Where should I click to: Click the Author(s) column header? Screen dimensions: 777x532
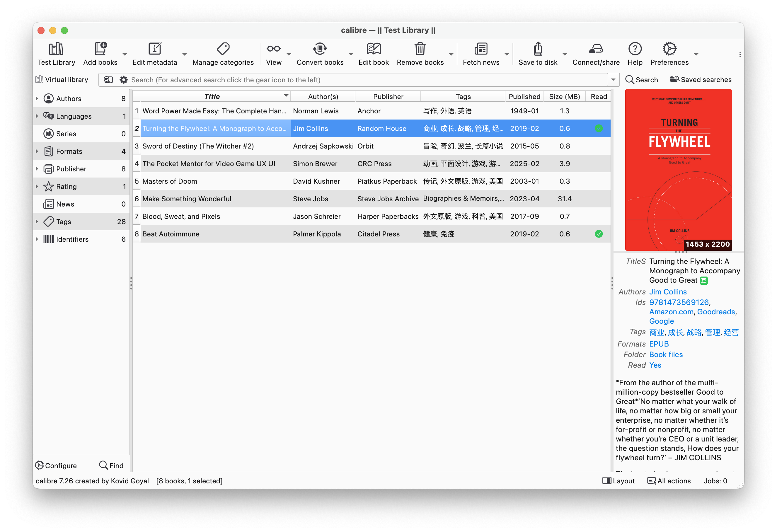tap(323, 97)
